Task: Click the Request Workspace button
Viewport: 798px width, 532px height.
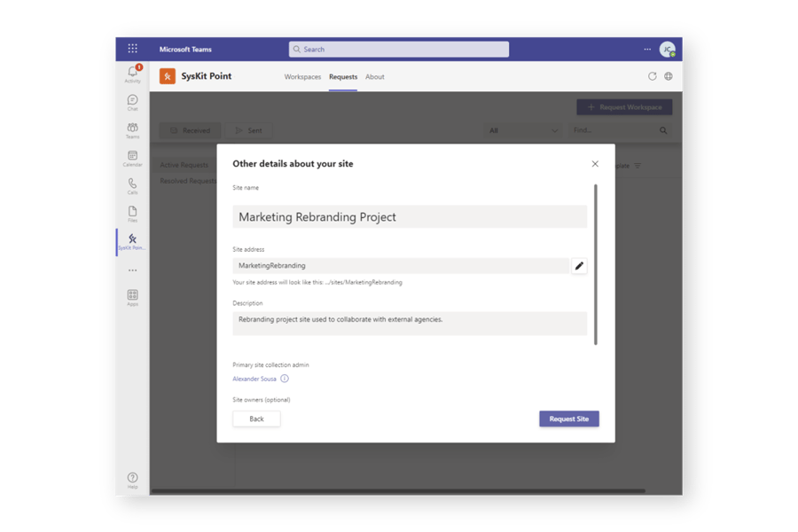Action: coord(624,107)
